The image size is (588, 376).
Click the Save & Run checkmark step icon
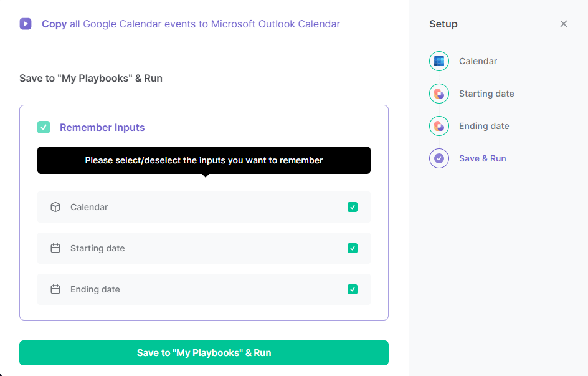439,158
